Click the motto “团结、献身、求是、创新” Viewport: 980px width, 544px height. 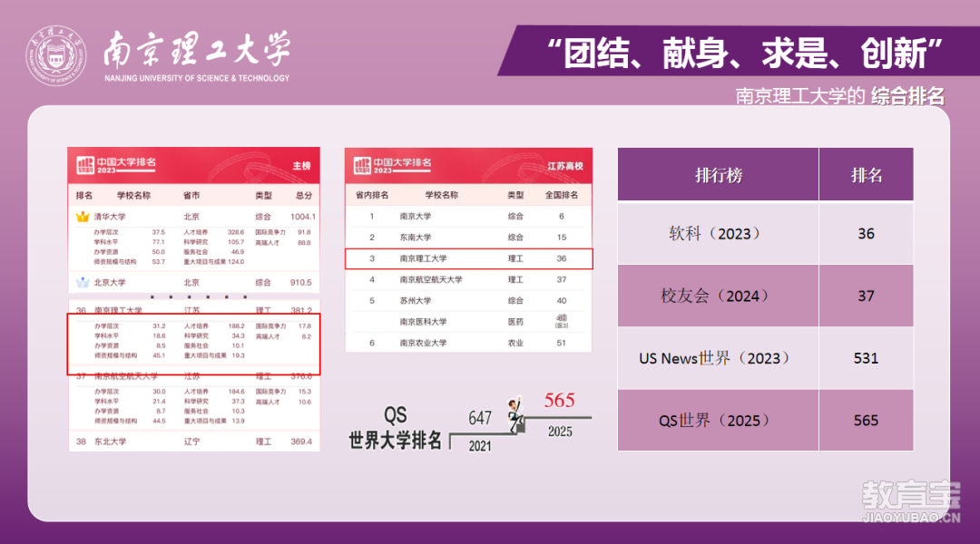tap(744, 53)
